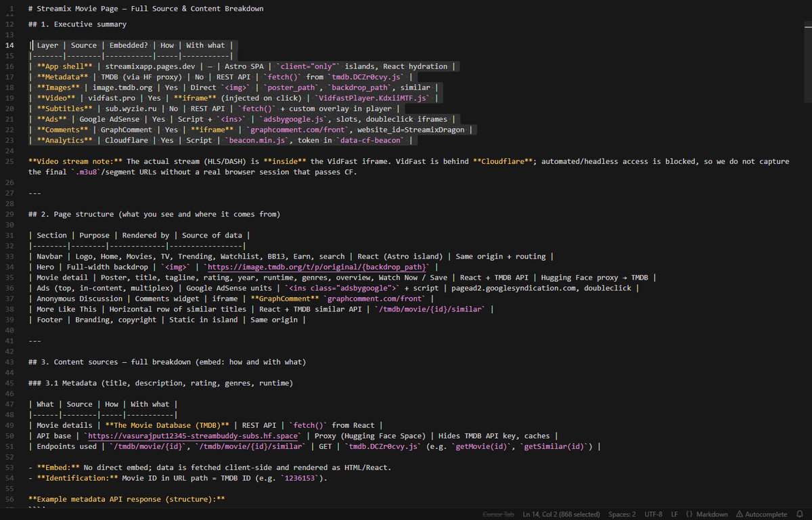The width and height of the screenshot is (812, 520).
Task: Click the '**Subtitles**' table cell
Action: (64, 108)
